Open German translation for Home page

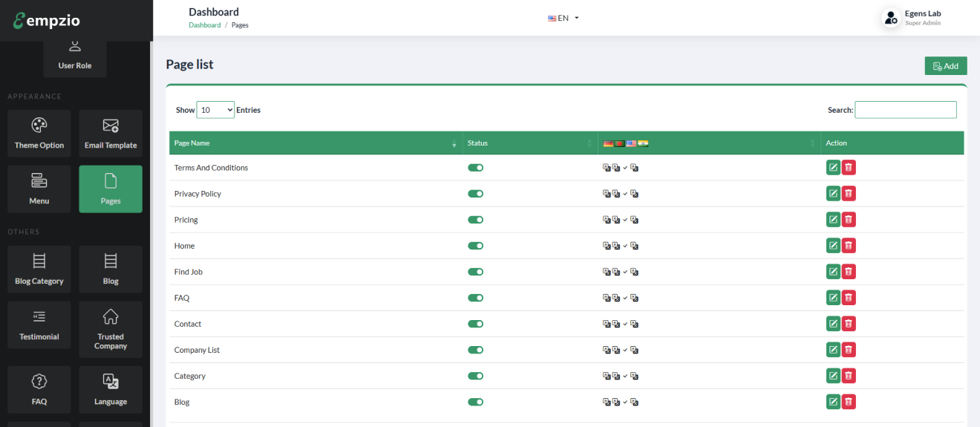(607, 246)
